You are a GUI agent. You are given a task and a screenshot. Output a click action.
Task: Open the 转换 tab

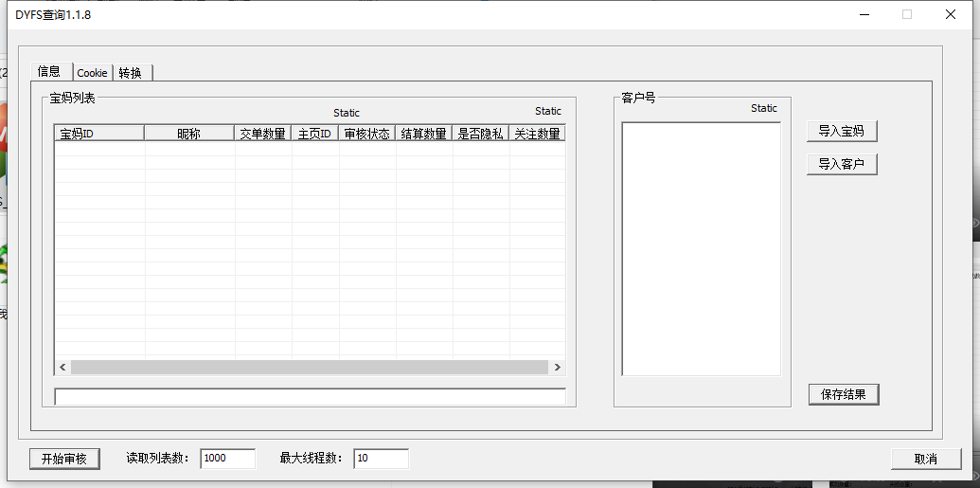[x=132, y=73]
